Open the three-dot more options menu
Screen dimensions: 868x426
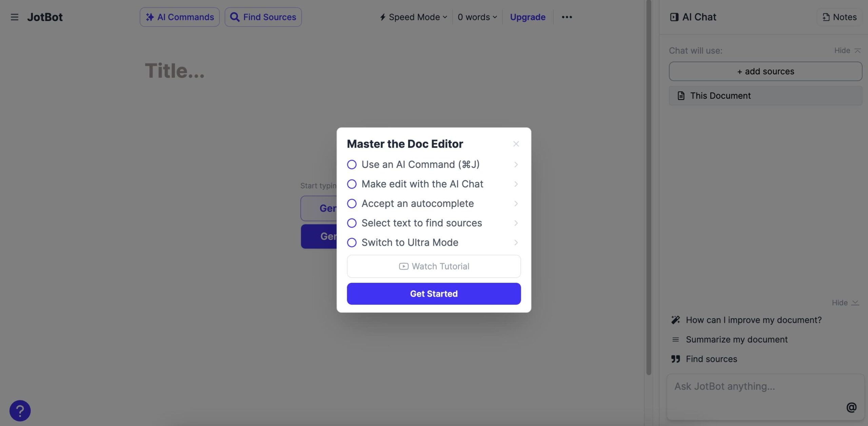click(567, 17)
